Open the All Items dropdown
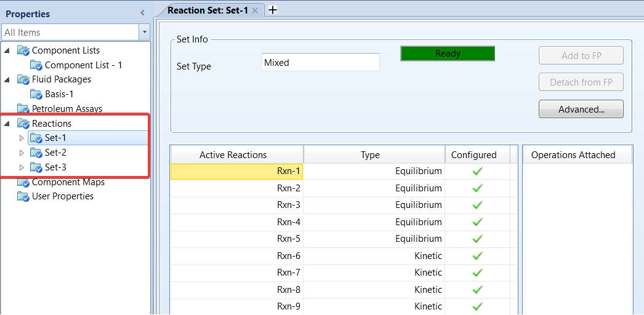 click(145, 32)
